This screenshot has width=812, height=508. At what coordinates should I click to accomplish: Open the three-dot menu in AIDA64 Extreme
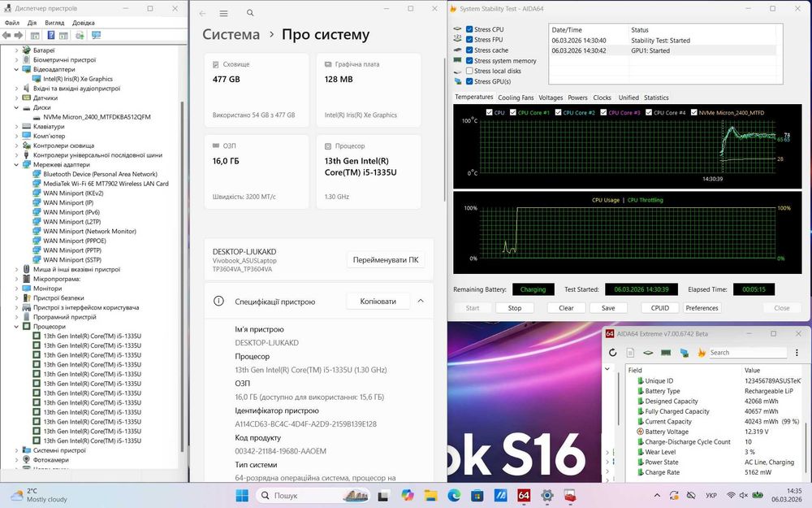[x=797, y=353]
